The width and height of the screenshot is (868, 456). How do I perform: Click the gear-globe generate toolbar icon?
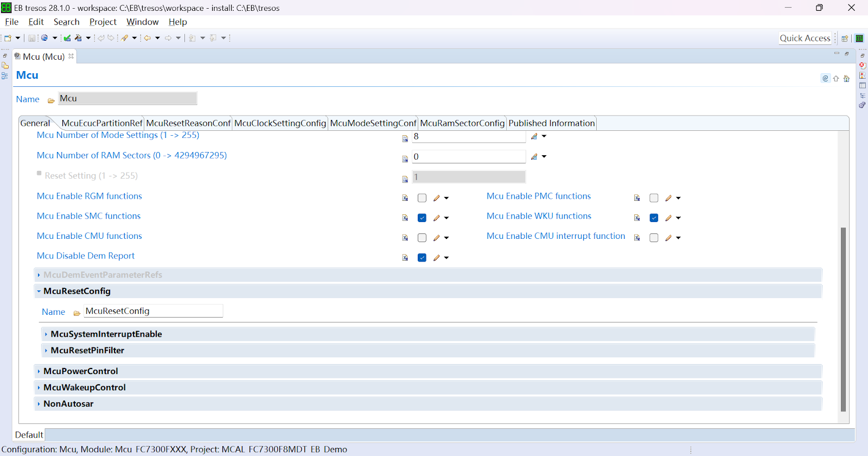point(44,38)
